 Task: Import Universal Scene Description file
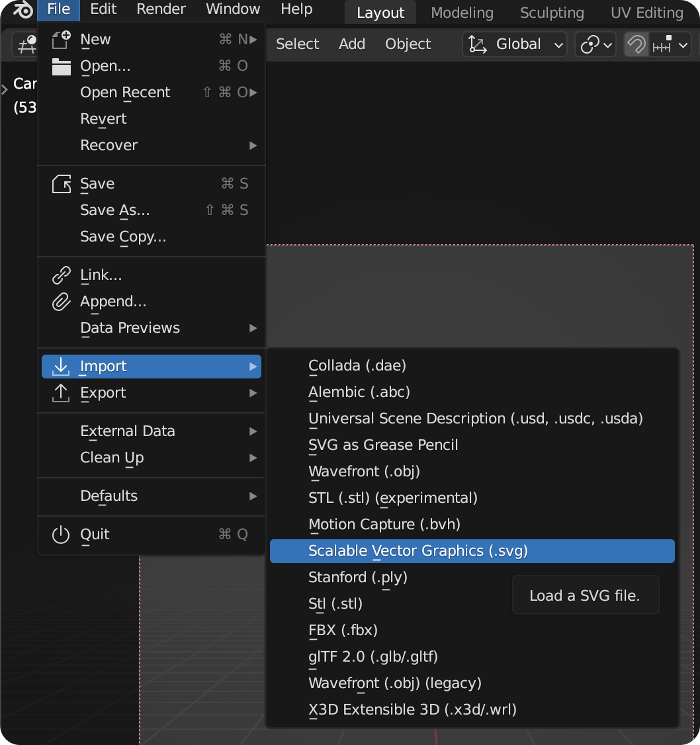click(472, 419)
